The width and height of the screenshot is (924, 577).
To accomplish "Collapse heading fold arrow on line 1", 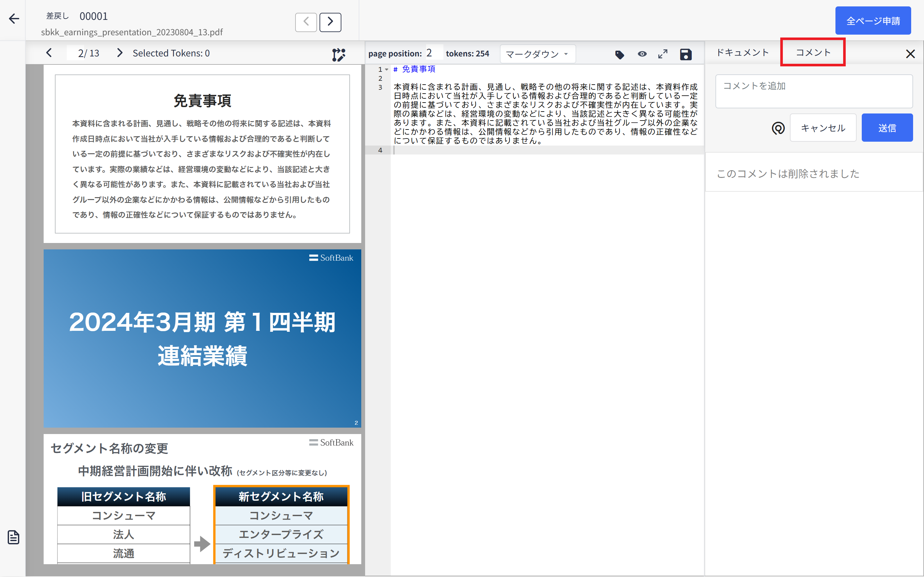I will click(387, 70).
